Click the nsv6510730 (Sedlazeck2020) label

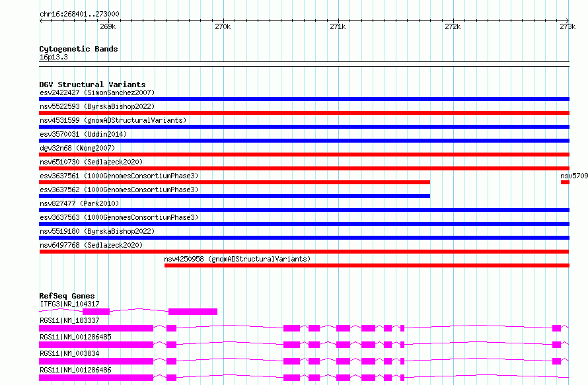point(91,162)
